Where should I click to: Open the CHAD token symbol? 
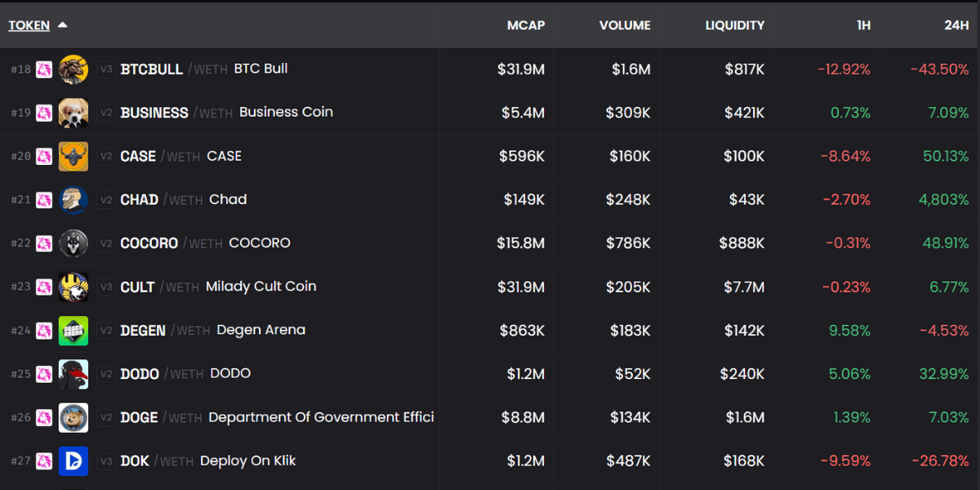coord(140,200)
